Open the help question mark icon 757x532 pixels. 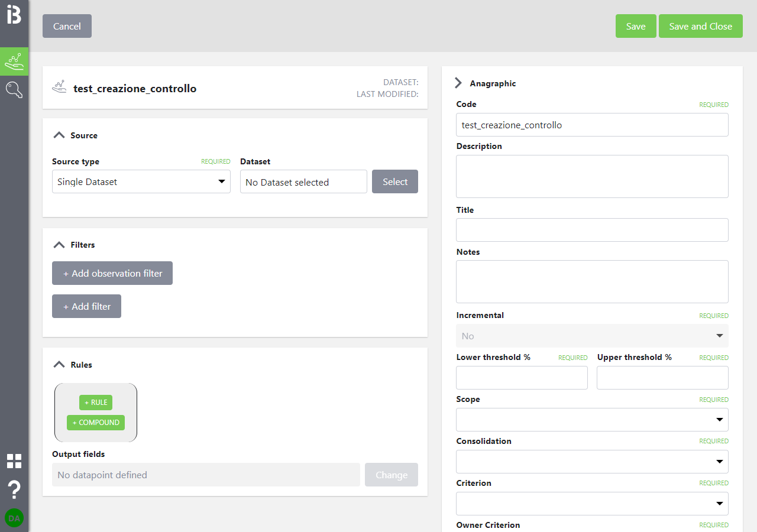pyautogui.click(x=14, y=490)
